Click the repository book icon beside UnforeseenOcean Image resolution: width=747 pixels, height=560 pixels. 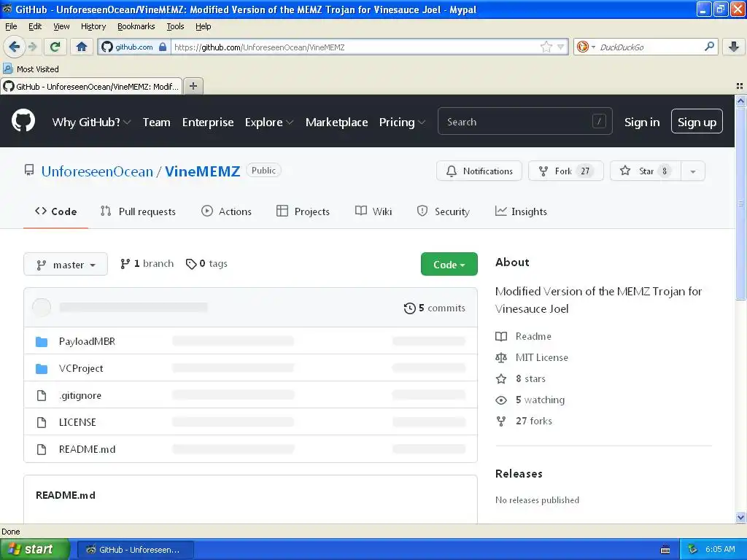(29, 171)
